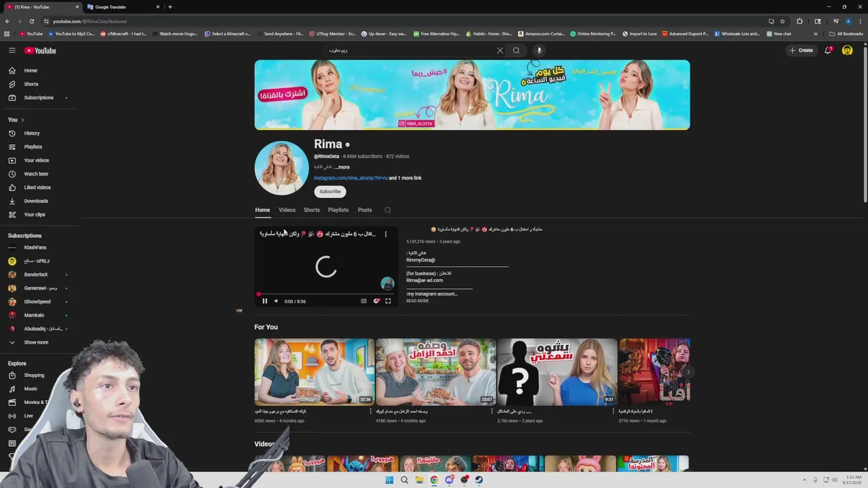Open the 9:31 For You video thumbnail
Image resolution: width=868 pixels, height=488 pixels.
pos(557,372)
